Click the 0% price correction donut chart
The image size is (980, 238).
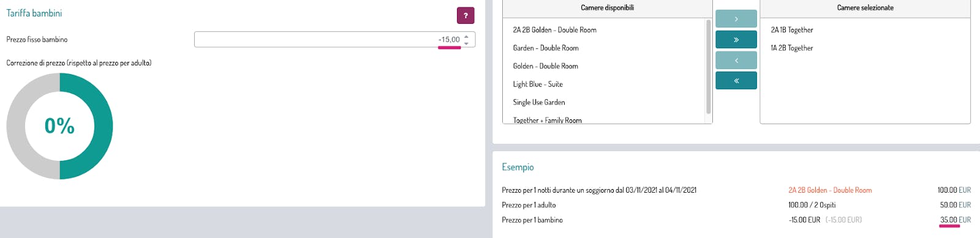[x=59, y=126]
